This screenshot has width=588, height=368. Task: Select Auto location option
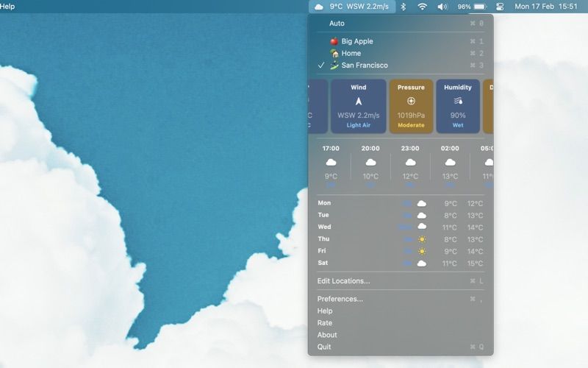[x=401, y=24]
